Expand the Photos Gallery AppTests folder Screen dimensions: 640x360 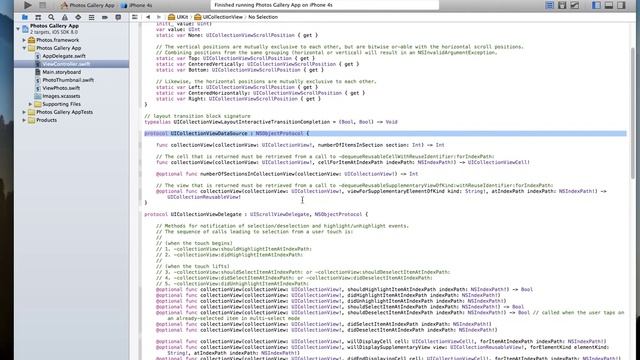click(24, 112)
